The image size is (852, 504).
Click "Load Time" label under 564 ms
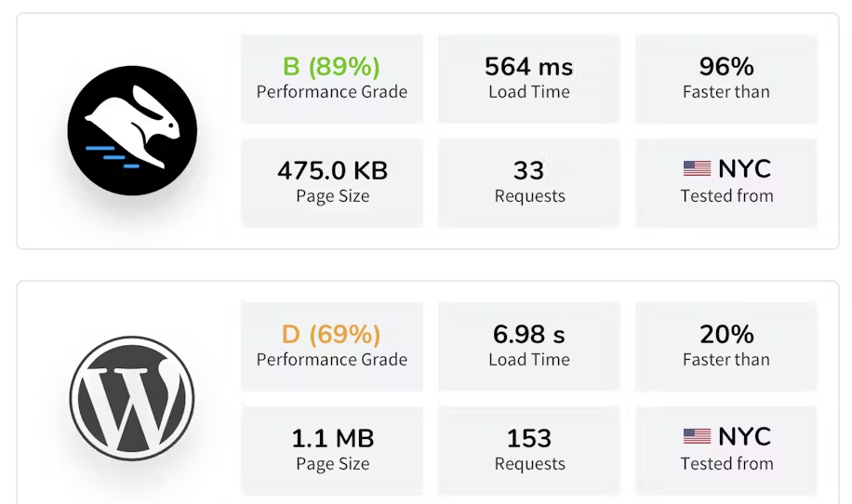(528, 92)
